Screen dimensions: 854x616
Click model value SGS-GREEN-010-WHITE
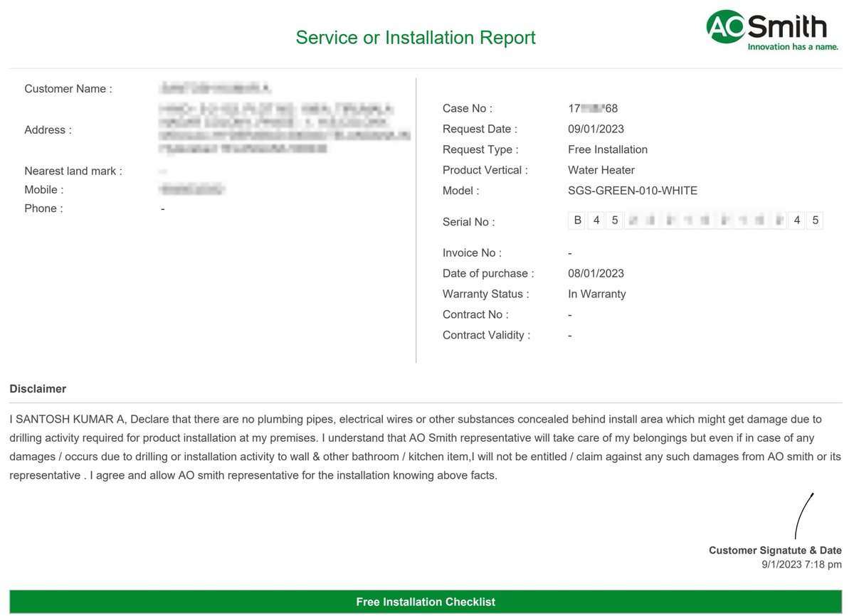(x=633, y=191)
